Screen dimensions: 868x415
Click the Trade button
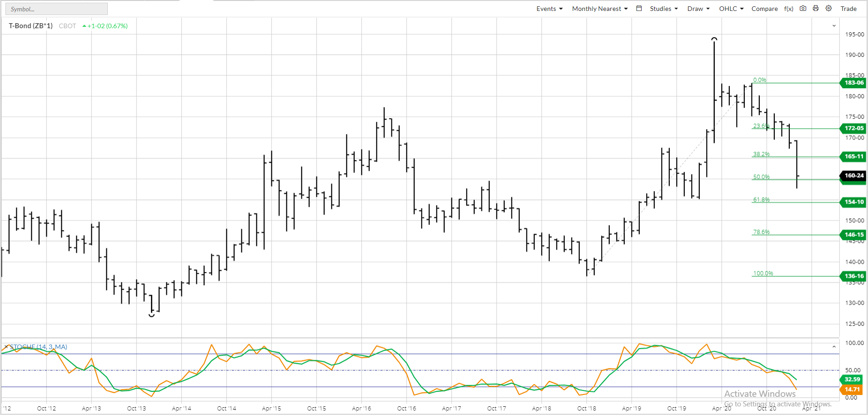(x=848, y=9)
